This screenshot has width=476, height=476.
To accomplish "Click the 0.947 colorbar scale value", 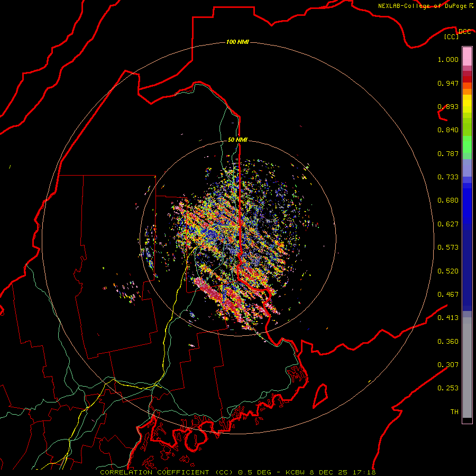I will [x=448, y=83].
